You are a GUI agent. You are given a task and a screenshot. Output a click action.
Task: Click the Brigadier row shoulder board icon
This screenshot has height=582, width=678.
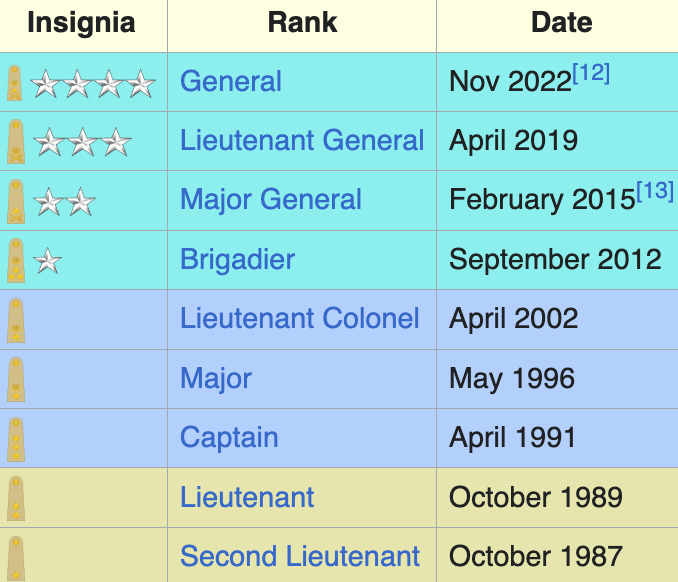point(16,261)
